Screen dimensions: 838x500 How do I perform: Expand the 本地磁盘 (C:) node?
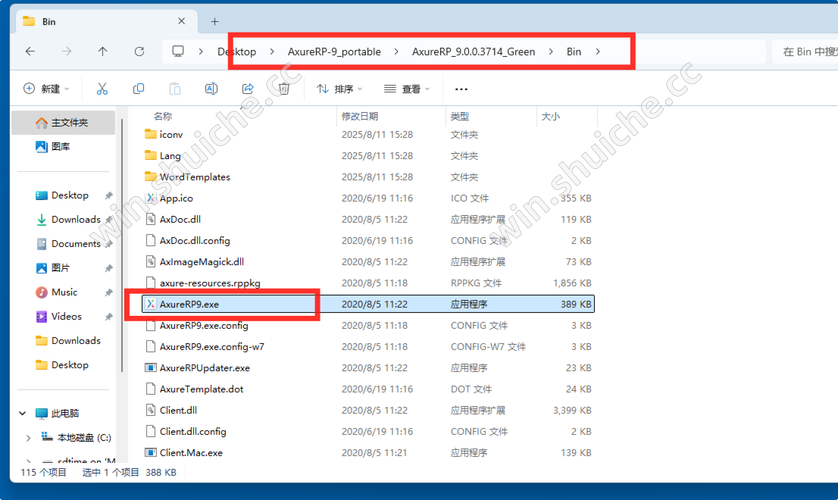point(28,438)
